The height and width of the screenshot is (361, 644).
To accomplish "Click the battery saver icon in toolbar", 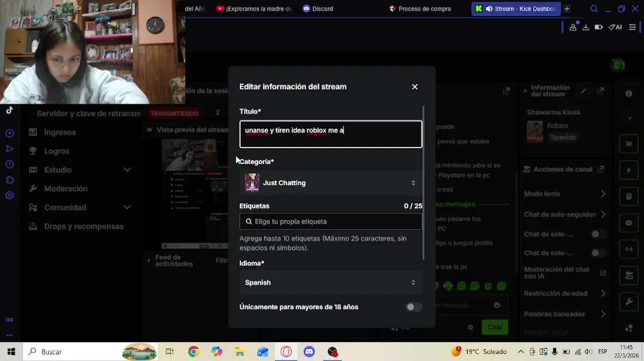I will pyautogui.click(x=598, y=27).
